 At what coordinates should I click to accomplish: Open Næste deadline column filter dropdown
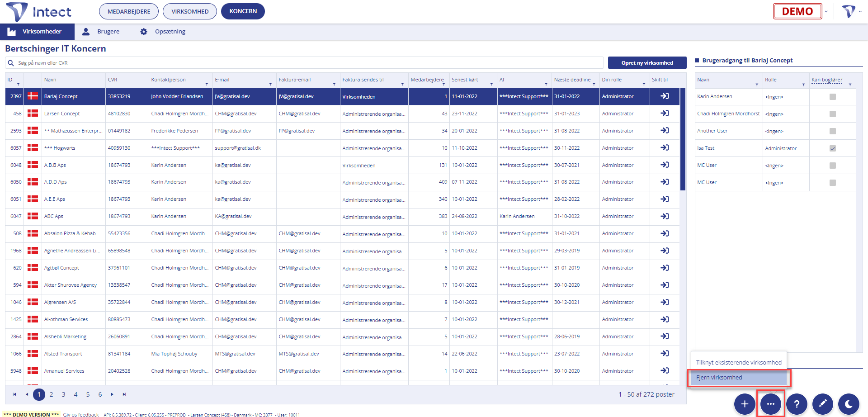point(594,85)
